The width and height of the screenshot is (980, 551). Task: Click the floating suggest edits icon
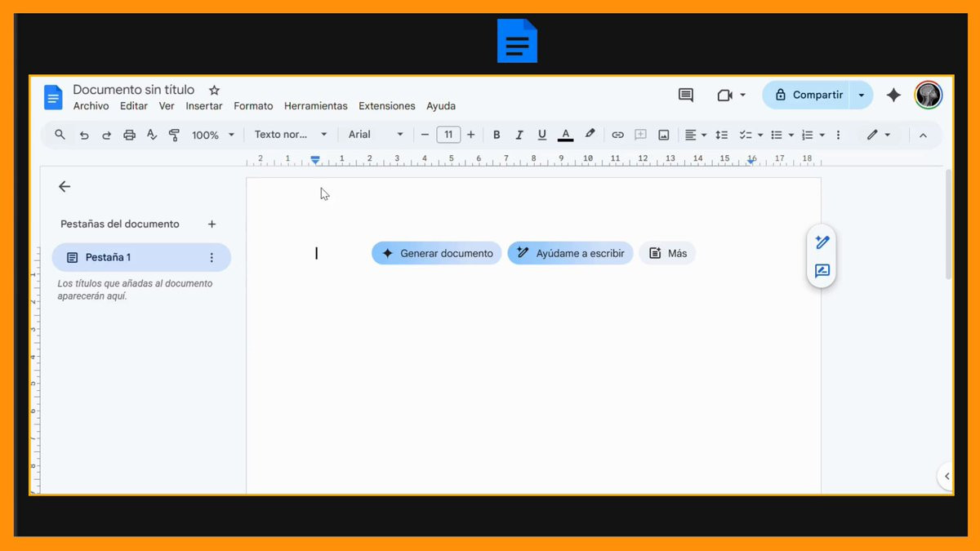(822, 271)
